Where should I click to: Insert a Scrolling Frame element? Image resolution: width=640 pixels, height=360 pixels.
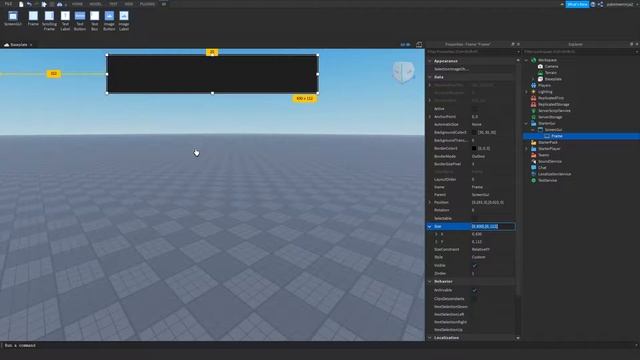click(49, 20)
